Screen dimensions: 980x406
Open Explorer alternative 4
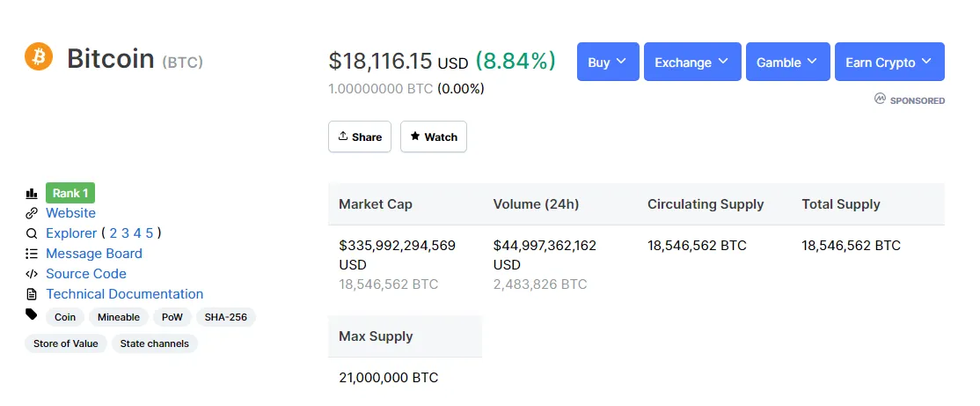pos(137,233)
